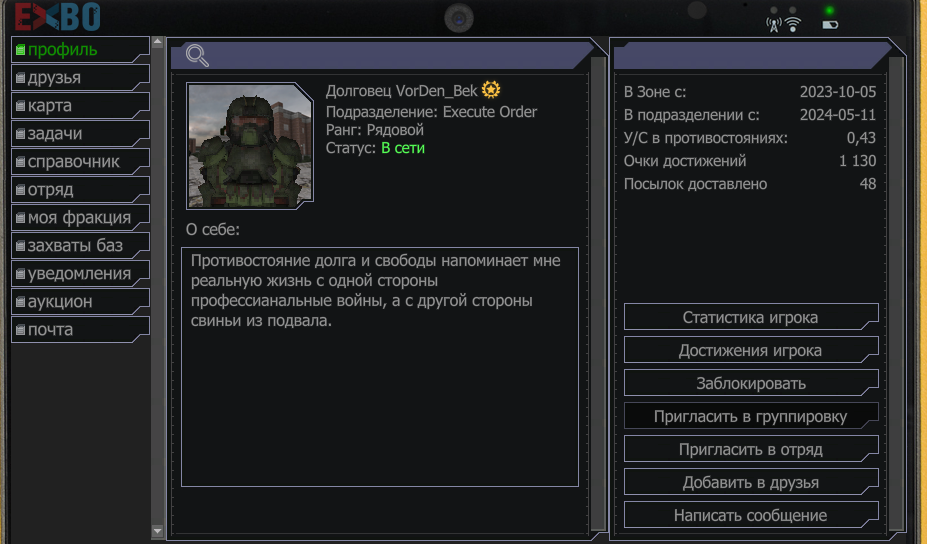The image size is (927, 544).
Task: Open Статистика игрока
Action: click(x=751, y=318)
